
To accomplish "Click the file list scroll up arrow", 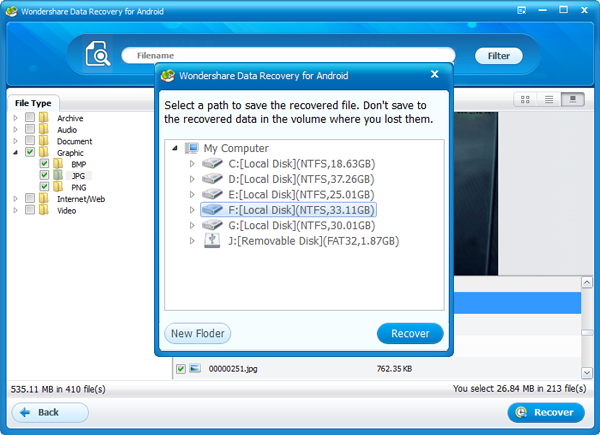I will point(587,282).
